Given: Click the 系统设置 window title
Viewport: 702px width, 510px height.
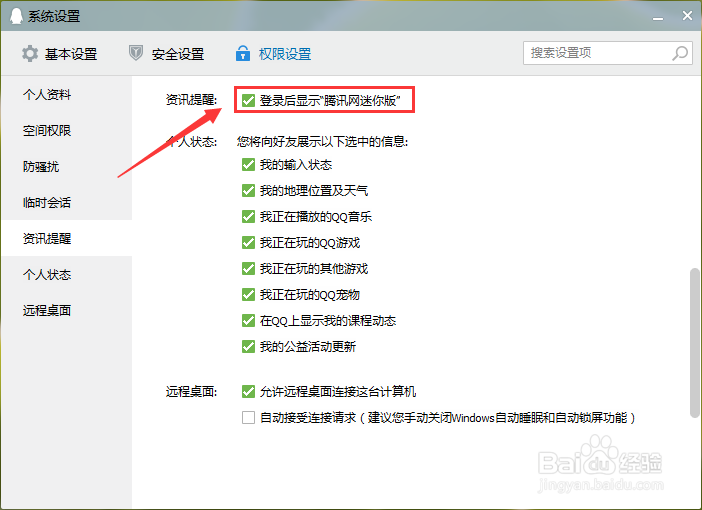Looking at the screenshot, I should (54, 16).
